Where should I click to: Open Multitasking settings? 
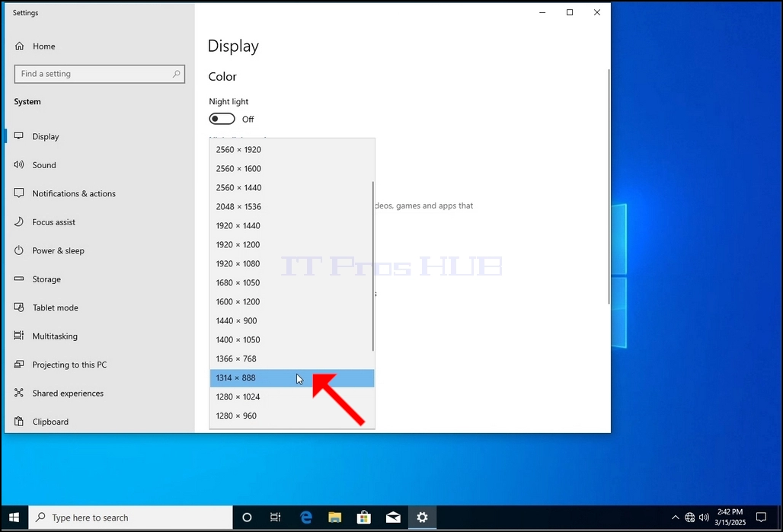(x=99, y=336)
